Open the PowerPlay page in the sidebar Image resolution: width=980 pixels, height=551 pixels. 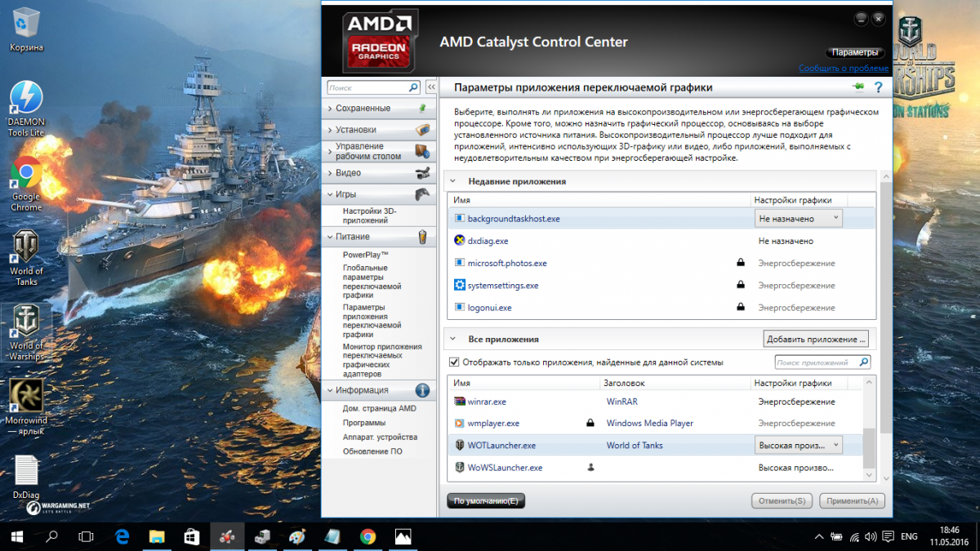coord(365,256)
